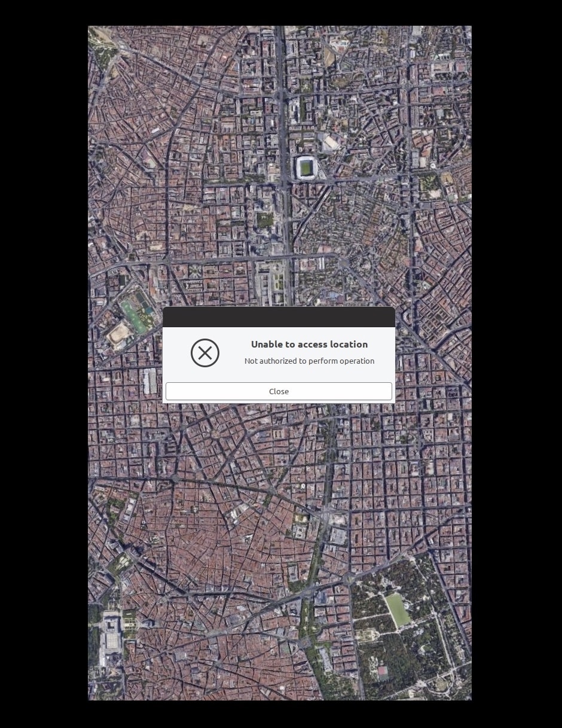Select the green sports field left of the dialog

134,315
